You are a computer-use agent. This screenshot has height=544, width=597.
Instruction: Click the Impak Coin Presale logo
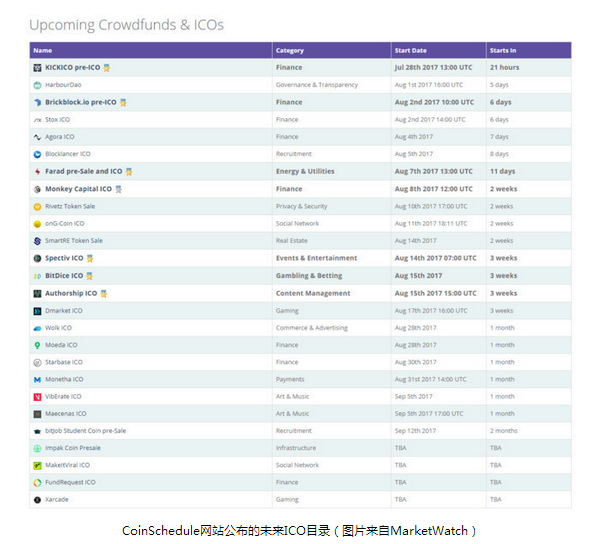point(37,448)
